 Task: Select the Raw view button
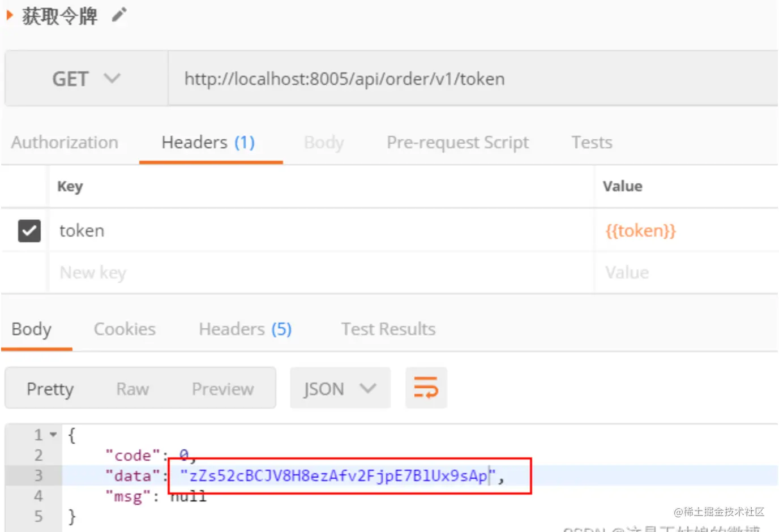coord(132,389)
